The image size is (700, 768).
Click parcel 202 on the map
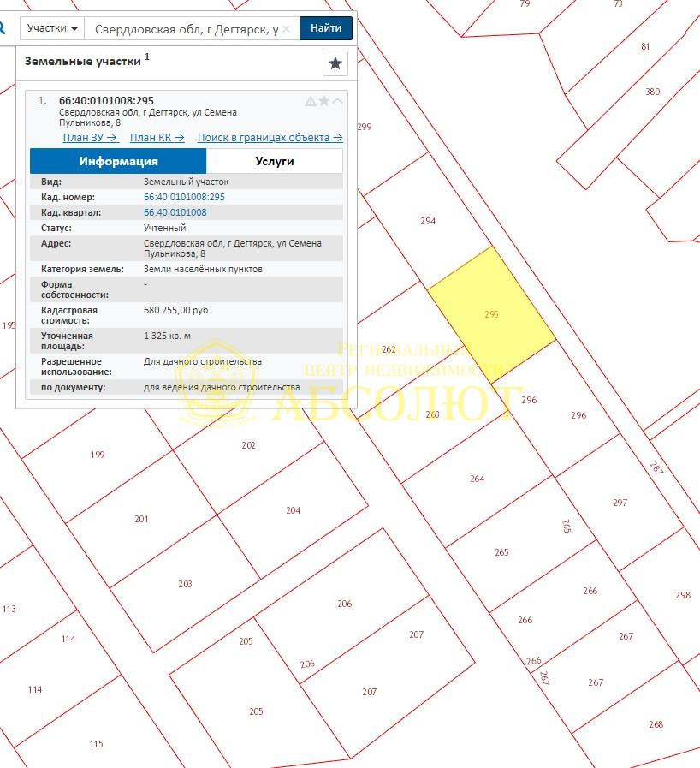pyautogui.click(x=248, y=445)
